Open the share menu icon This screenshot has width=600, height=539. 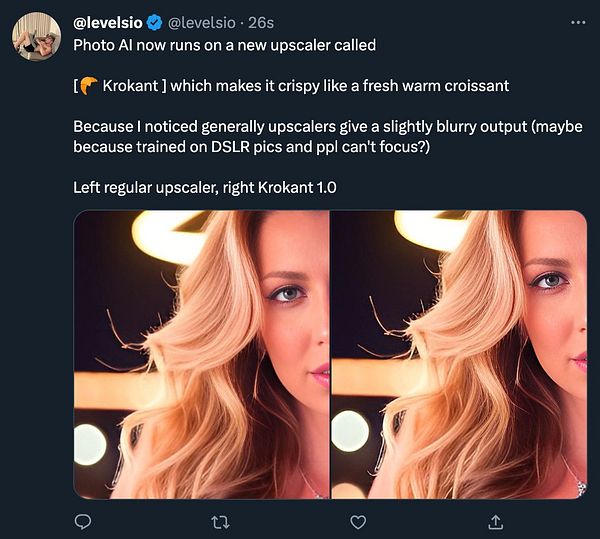point(494,522)
